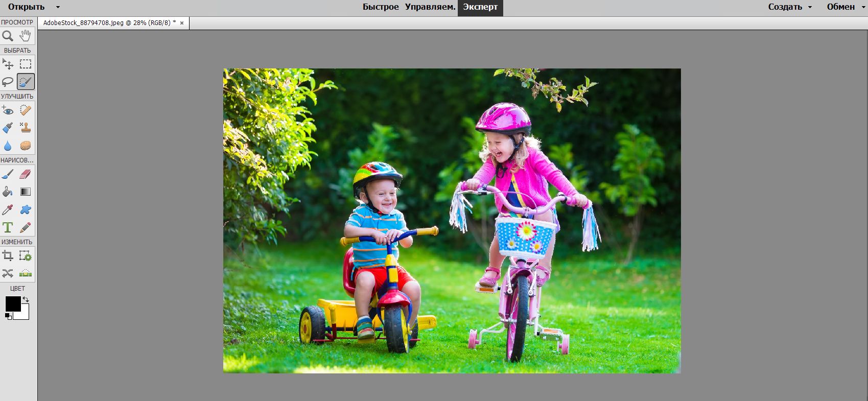
Task: Select the Spot Healing bandage tool
Action: click(25, 110)
